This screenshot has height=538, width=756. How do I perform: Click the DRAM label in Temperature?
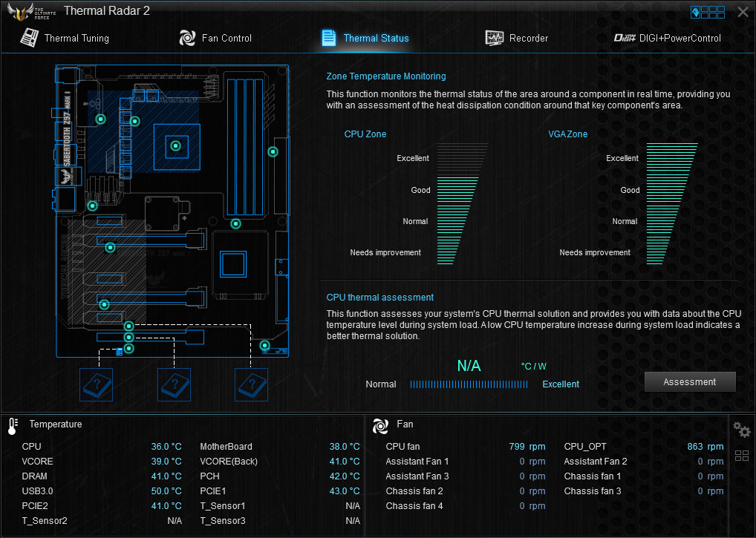pos(35,476)
